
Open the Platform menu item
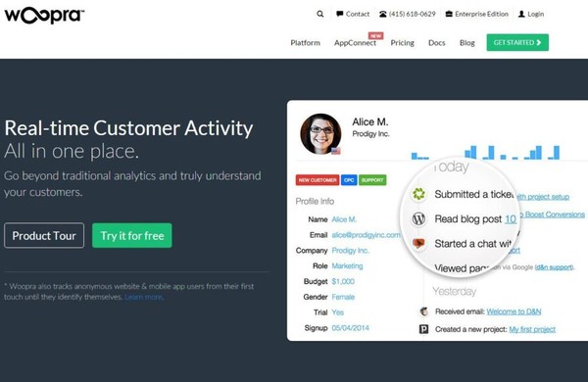coord(305,43)
